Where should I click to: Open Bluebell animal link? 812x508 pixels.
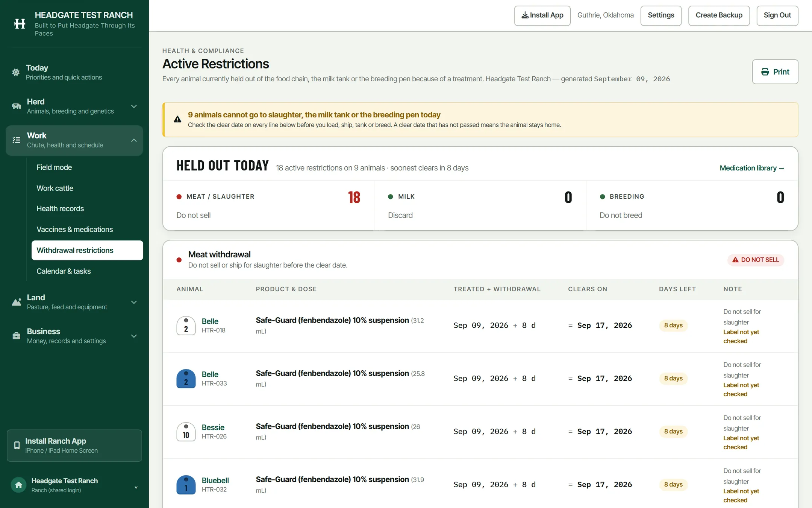215,481
